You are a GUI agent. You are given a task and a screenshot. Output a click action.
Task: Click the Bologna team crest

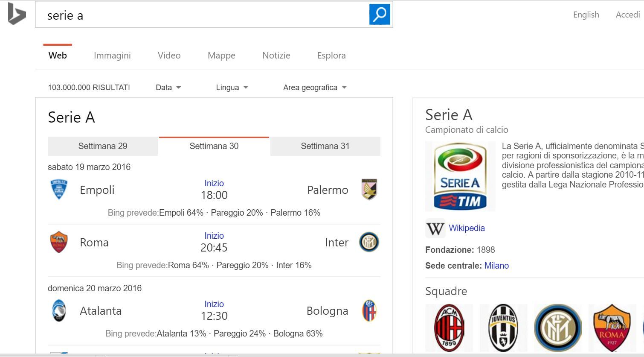[x=369, y=310]
